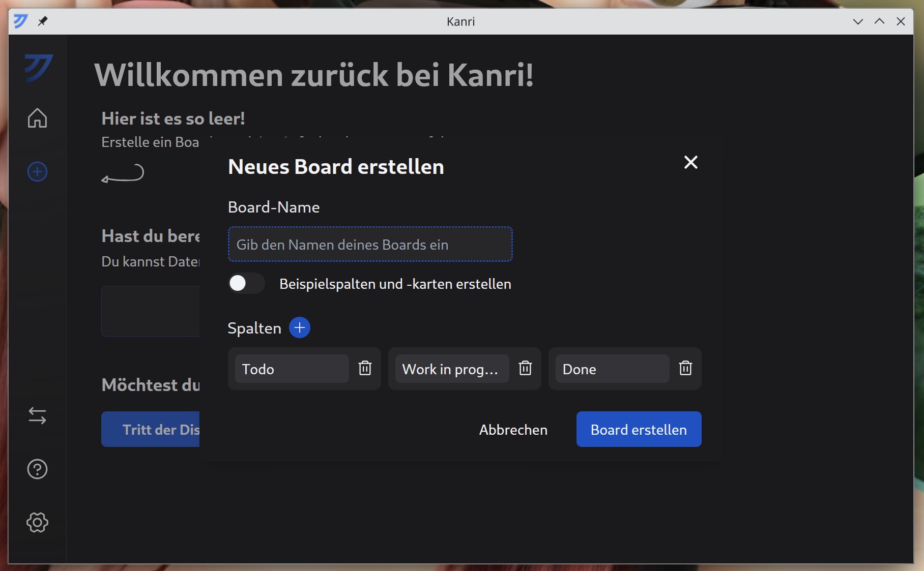Image resolution: width=924 pixels, height=571 pixels.
Task: Add a new column with the Spalten plus button
Action: (x=300, y=327)
